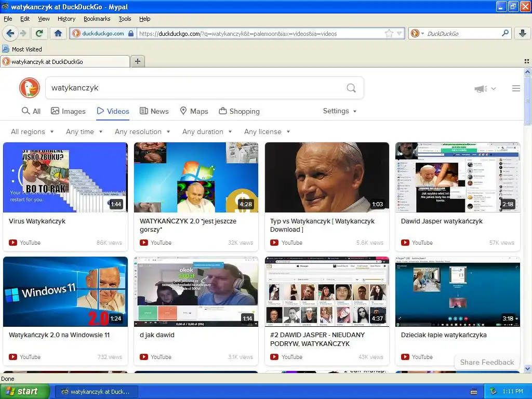Select the Videos tab
The image size is (532, 399).
(x=113, y=111)
